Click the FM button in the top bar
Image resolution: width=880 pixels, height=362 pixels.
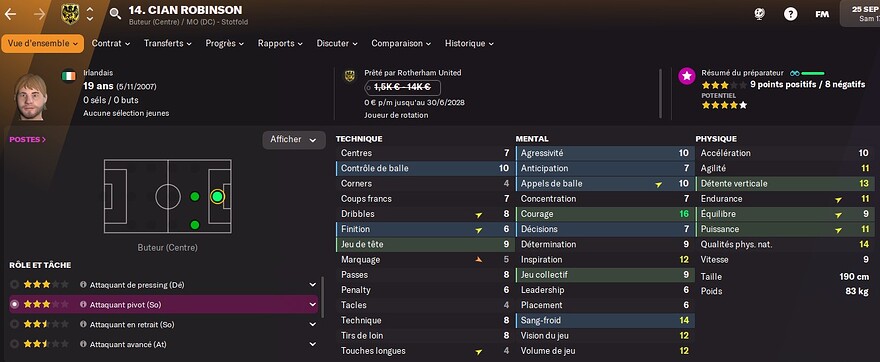(822, 14)
